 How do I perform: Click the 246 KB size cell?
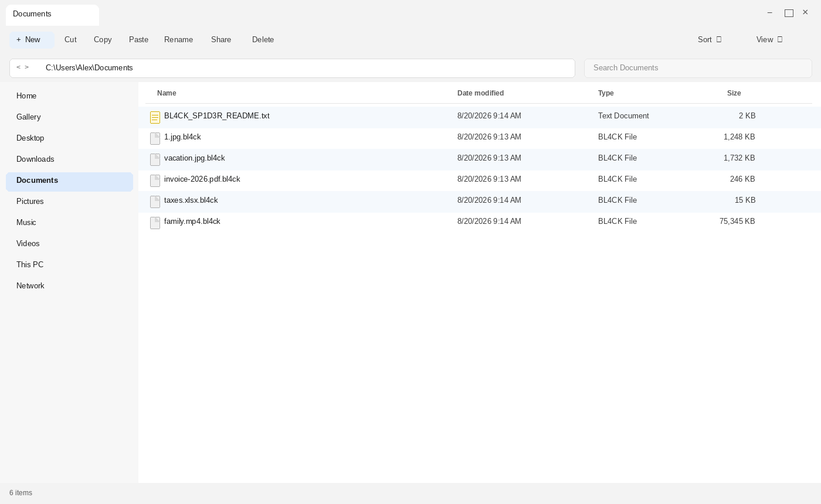(x=742, y=179)
